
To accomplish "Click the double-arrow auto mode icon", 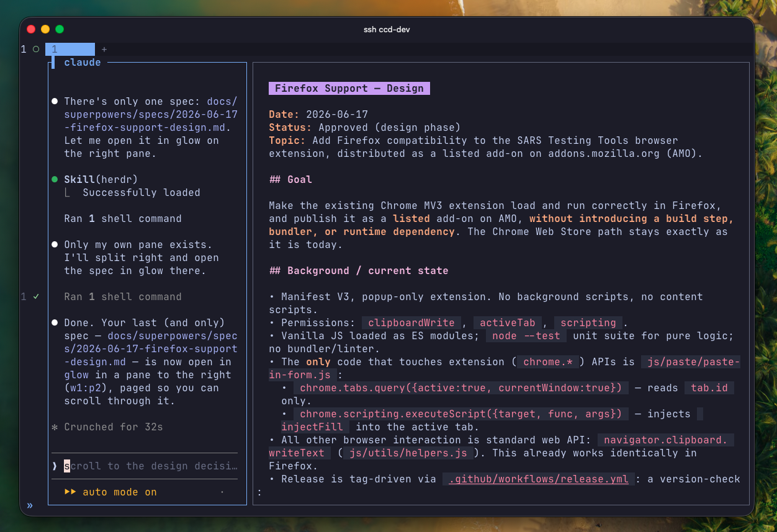I will click(70, 492).
